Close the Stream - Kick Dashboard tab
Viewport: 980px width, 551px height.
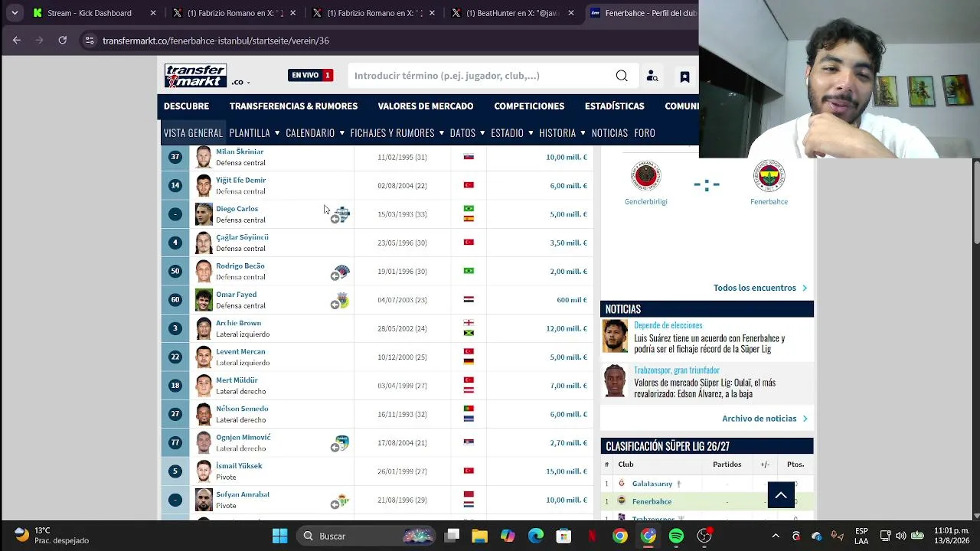[153, 13]
